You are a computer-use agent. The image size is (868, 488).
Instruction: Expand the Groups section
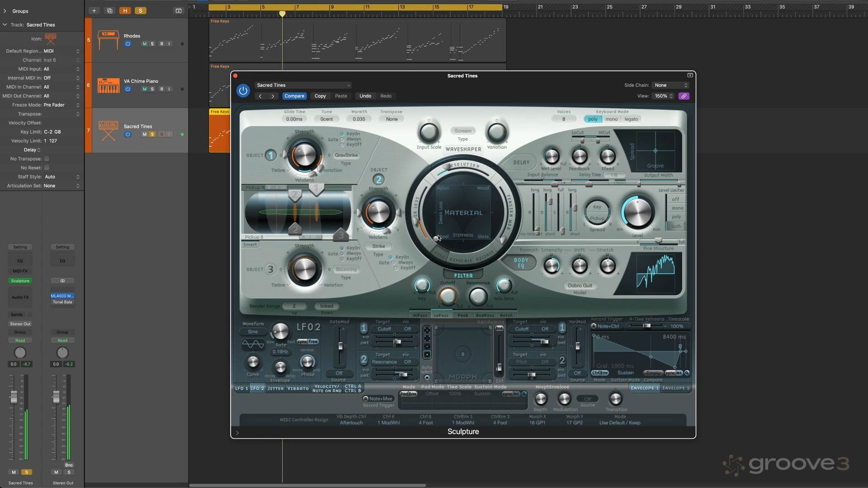coord(5,11)
